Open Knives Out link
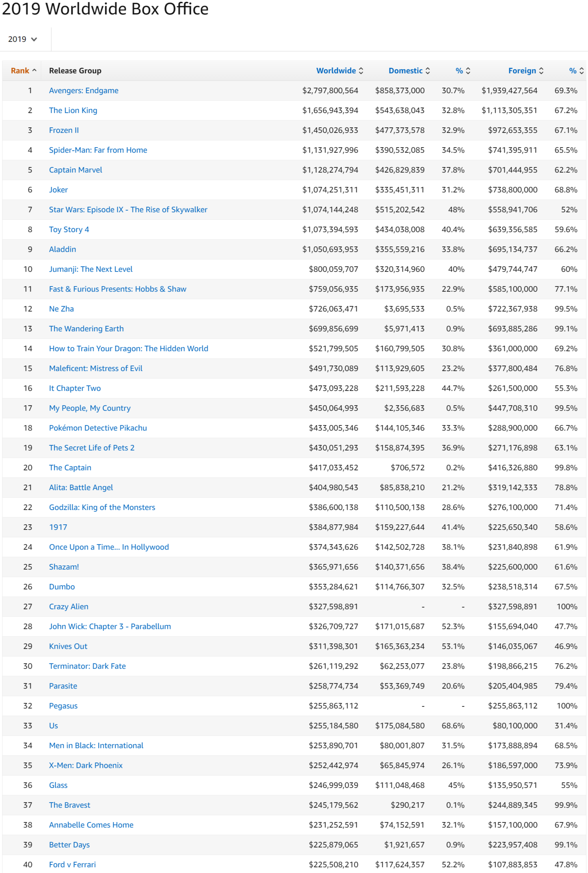 (68, 646)
